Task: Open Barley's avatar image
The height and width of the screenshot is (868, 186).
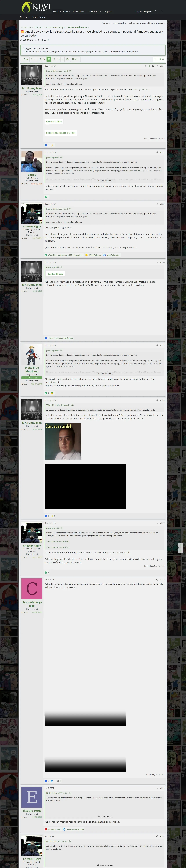Action: pos(32,161)
